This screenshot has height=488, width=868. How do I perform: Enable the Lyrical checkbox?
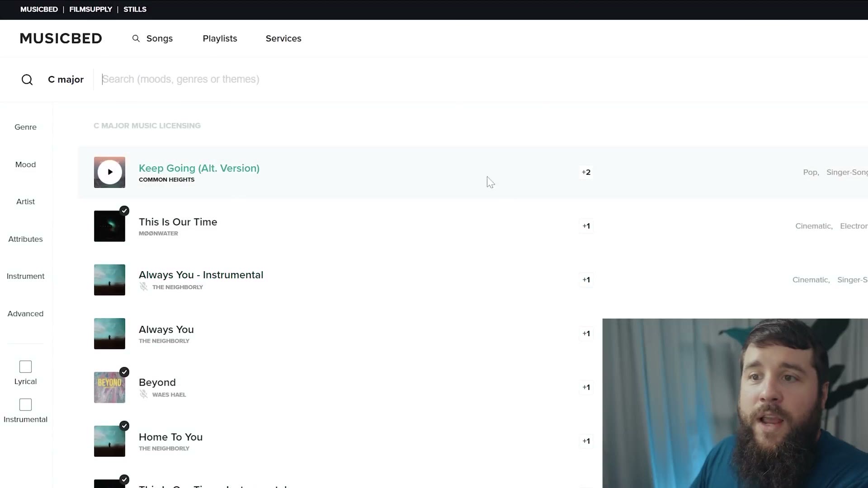click(x=25, y=366)
